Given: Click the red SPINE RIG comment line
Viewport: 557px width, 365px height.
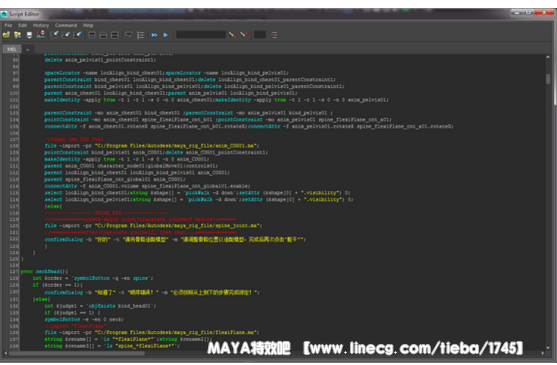Looking at the screenshot, I should 107,213.
